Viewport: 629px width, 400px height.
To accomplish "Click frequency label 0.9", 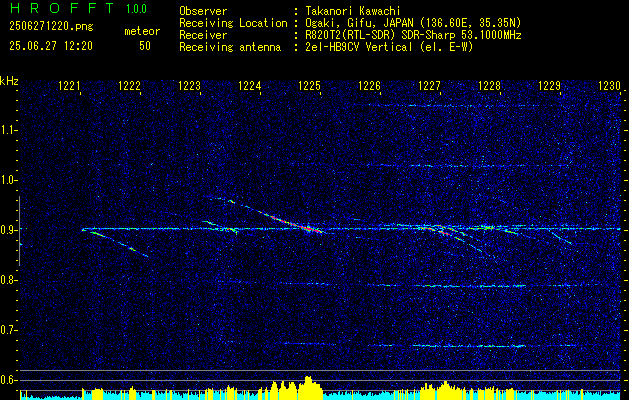I will 8,230.
